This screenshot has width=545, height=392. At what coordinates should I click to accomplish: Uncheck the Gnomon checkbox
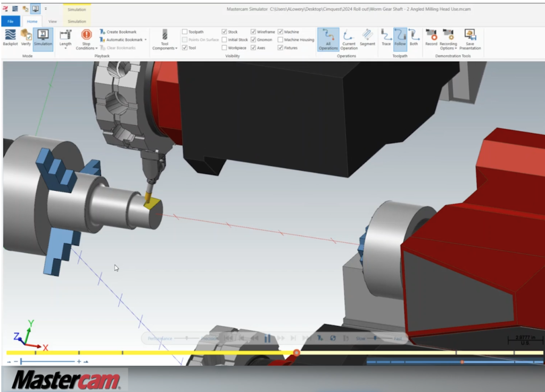point(253,39)
